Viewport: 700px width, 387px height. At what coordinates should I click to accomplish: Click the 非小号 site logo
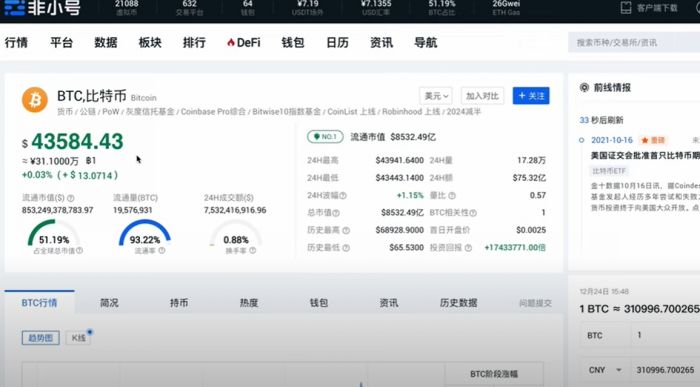42,7
